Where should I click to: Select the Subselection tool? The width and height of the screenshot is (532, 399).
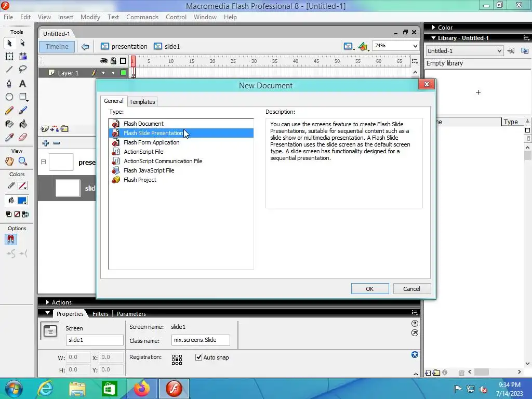pos(23,43)
